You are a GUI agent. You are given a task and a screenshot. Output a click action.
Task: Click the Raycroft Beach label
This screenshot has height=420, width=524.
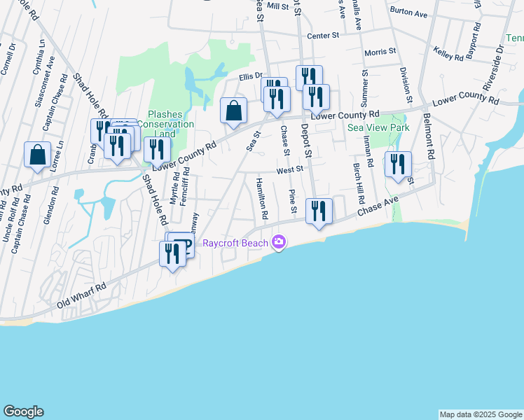coord(235,243)
